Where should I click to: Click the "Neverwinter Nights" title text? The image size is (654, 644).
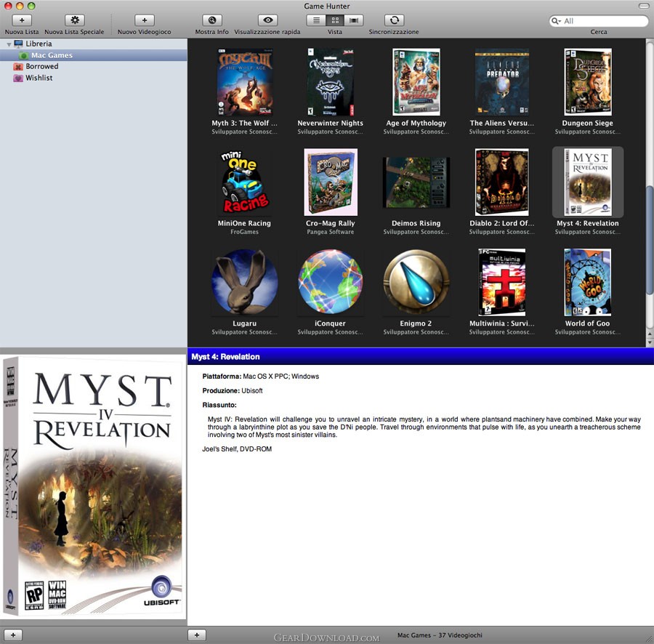pos(331,124)
